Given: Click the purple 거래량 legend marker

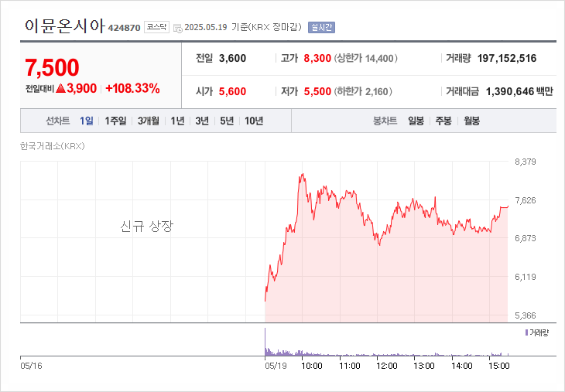Looking at the screenshot, I should tap(526, 332).
